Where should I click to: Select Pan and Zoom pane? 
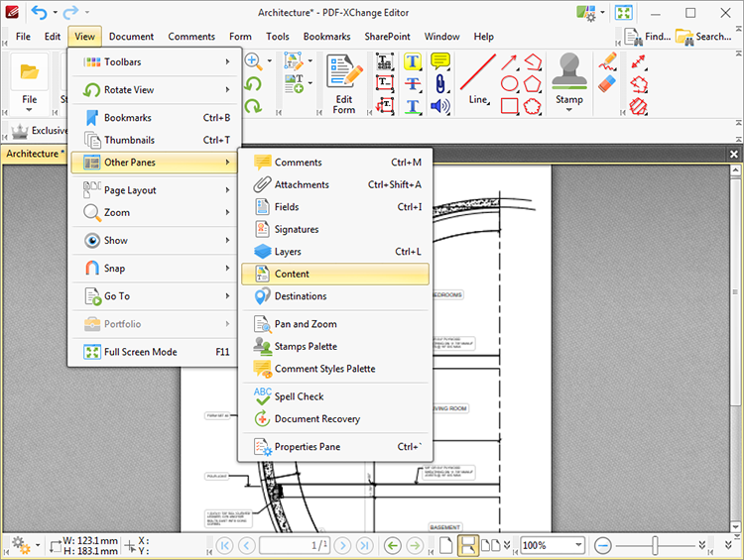pos(335,324)
